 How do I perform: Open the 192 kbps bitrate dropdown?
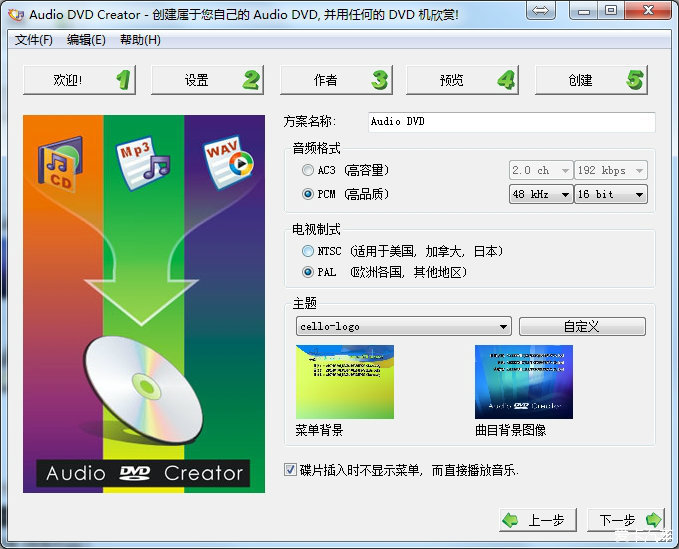pos(611,170)
